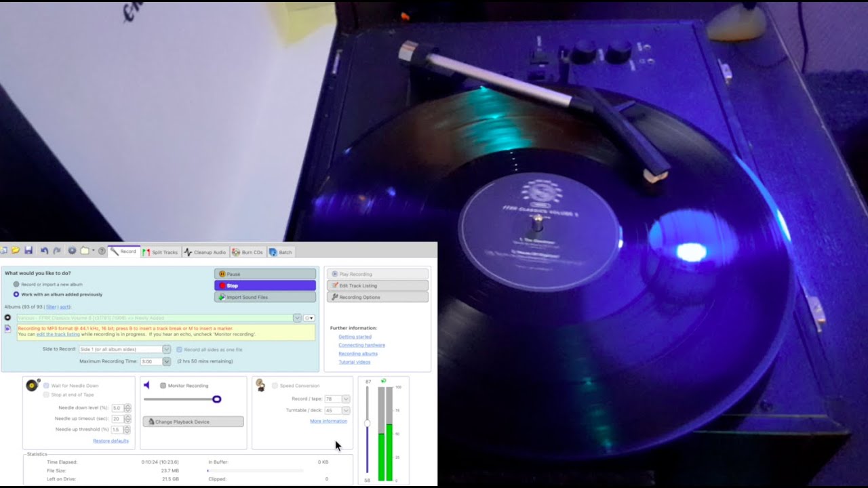Click the Needle up timeout input field
The width and height of the screenshot is (868, 488).
tap(117, 419)
